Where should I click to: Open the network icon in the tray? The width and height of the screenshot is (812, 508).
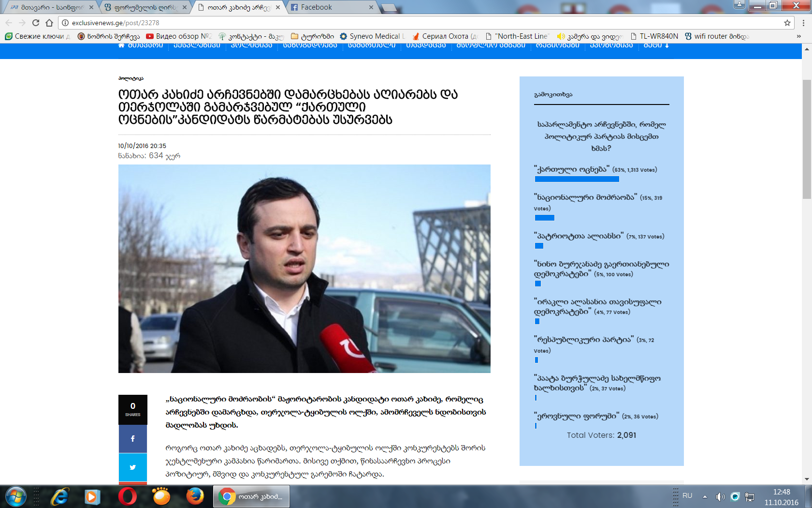[x=750, y=497]
